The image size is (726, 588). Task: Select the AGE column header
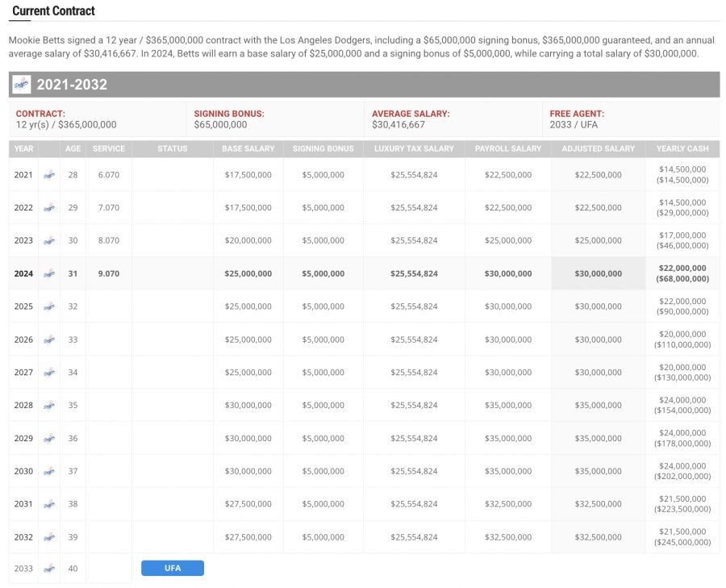[x=73, y=148]
